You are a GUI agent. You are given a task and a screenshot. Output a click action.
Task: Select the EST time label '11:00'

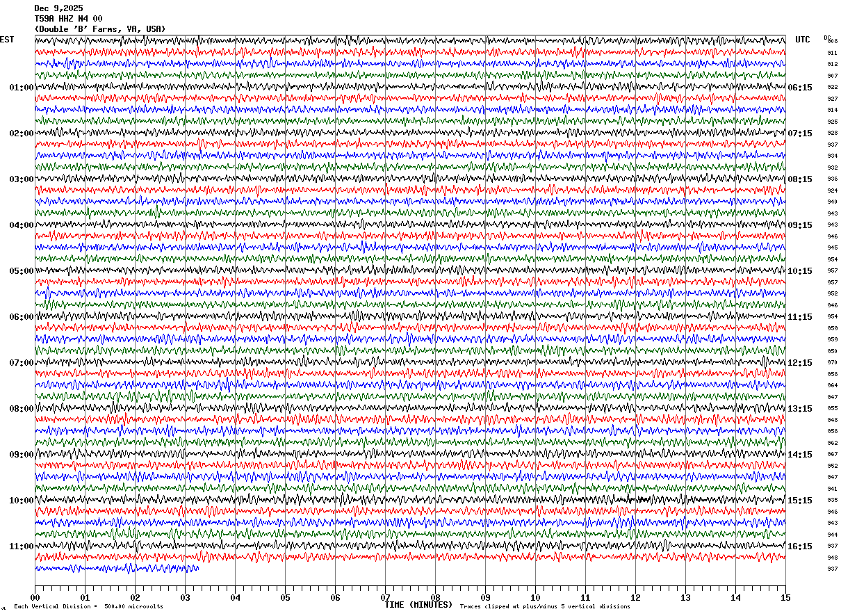22,546
